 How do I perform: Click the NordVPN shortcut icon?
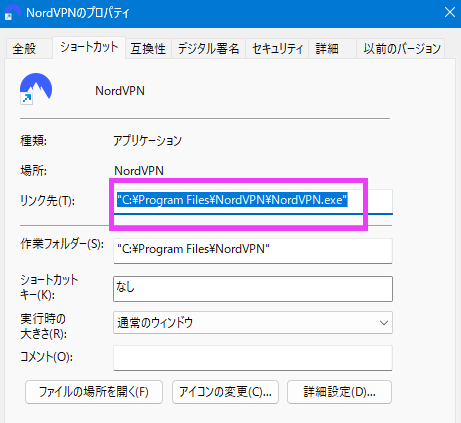36,89
